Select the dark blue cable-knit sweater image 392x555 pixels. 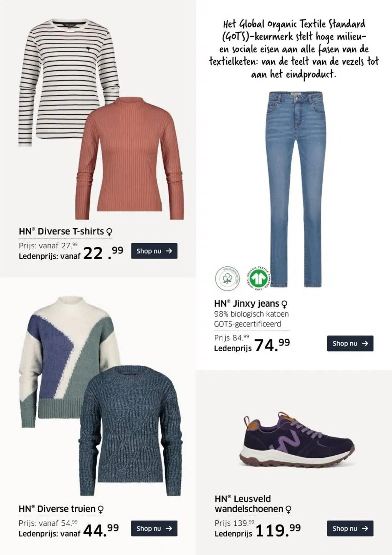(130, 430)
